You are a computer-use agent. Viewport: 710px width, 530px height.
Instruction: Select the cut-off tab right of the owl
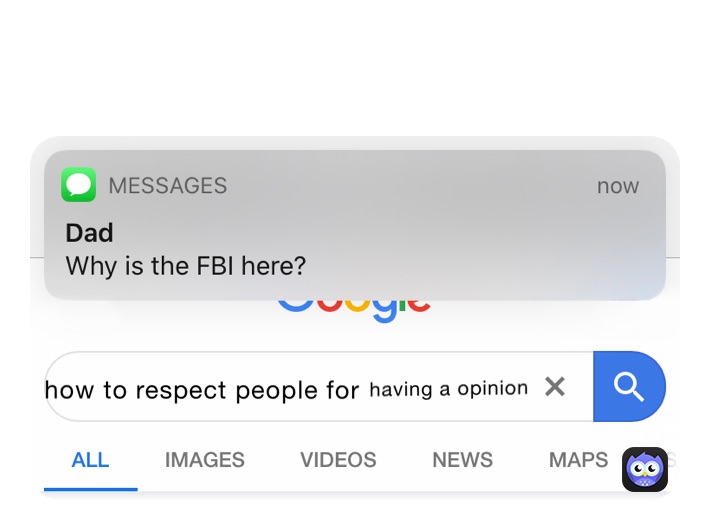click(x=673, y=460)
